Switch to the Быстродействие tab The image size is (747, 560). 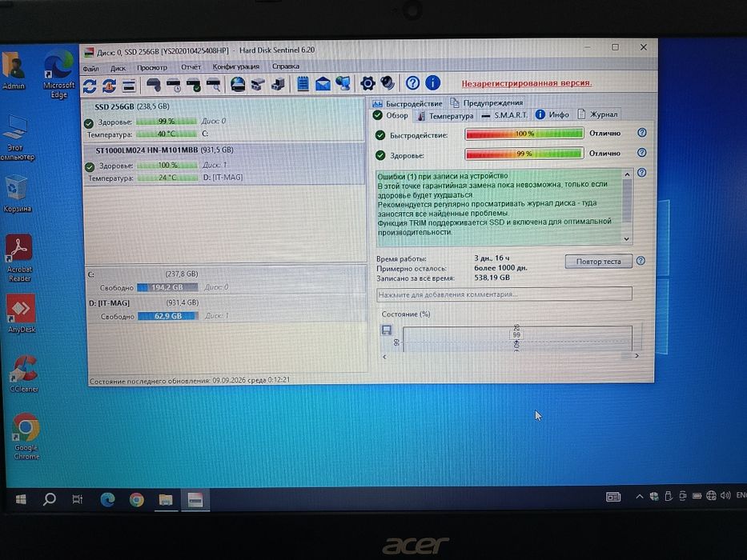coord(408,103)
